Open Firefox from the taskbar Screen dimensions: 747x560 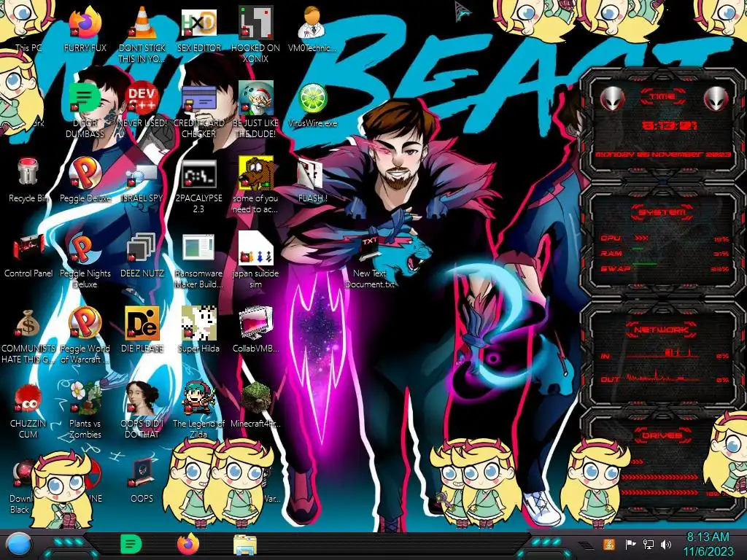coord(188,544)
